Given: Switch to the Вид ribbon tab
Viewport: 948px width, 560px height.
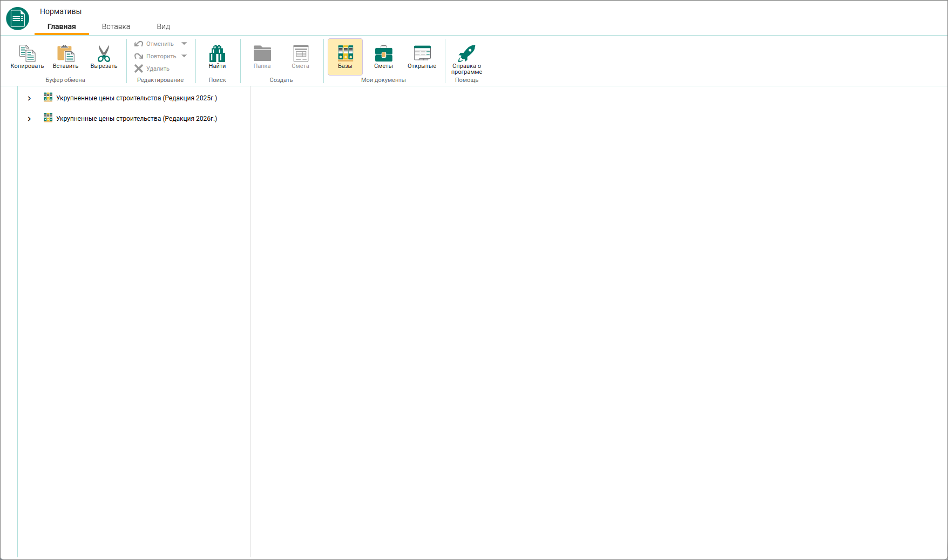Looking at the screenshot, I should (164, 26).
